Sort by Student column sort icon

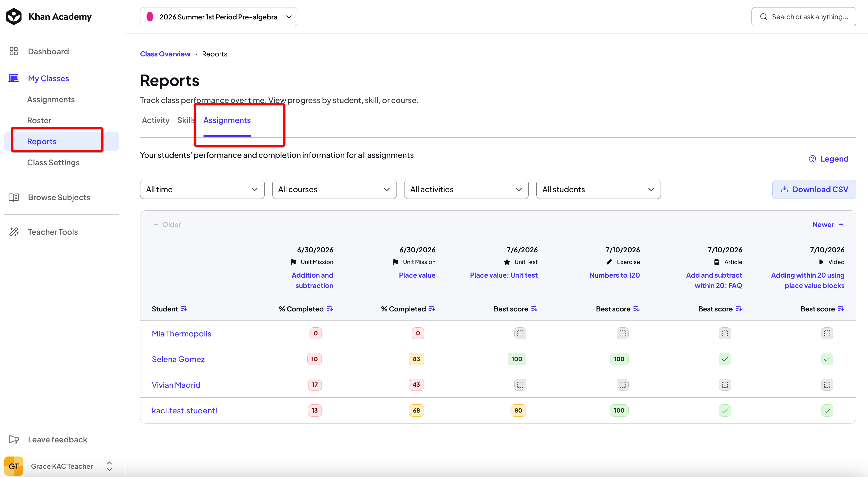tap(184, 309)
